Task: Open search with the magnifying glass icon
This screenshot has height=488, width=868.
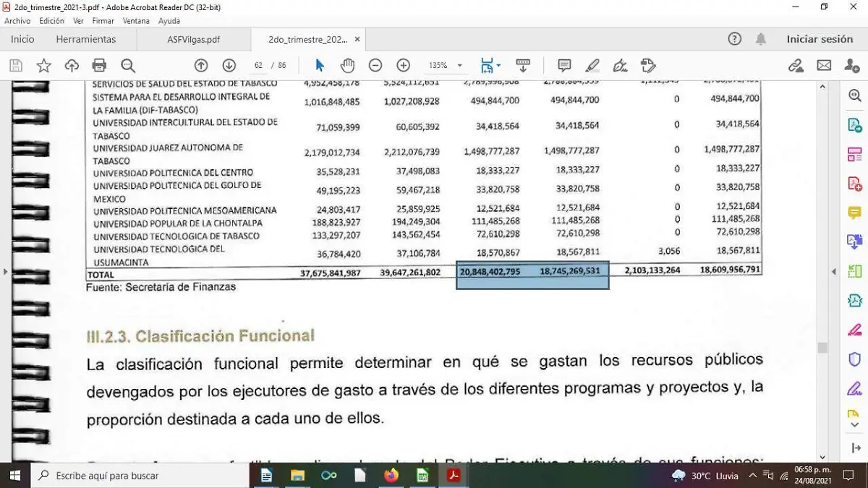Action: (x=128, y=65)
